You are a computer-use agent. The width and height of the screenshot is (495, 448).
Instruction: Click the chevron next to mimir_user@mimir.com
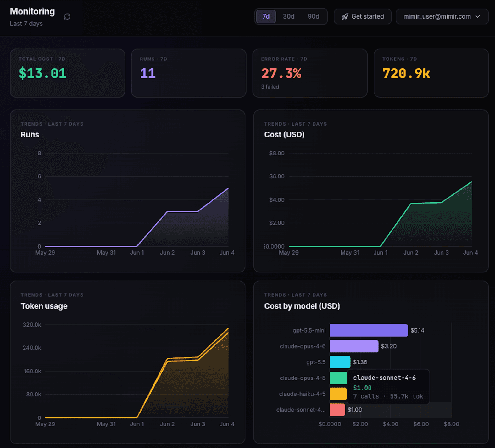tap(478, 16)
